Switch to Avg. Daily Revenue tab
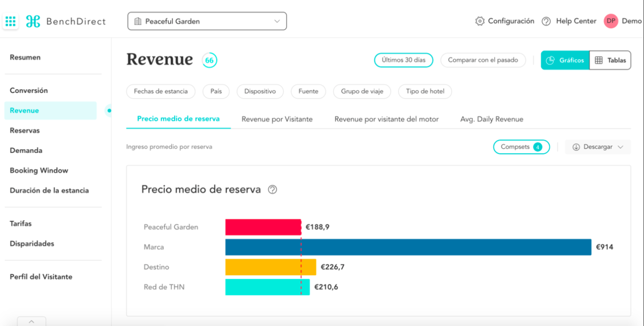 coord(492,119)
